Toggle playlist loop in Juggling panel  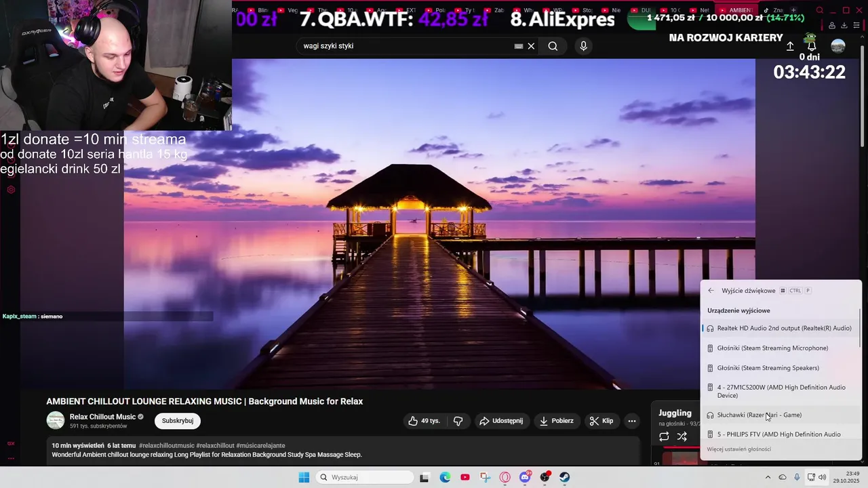[664, 436]
